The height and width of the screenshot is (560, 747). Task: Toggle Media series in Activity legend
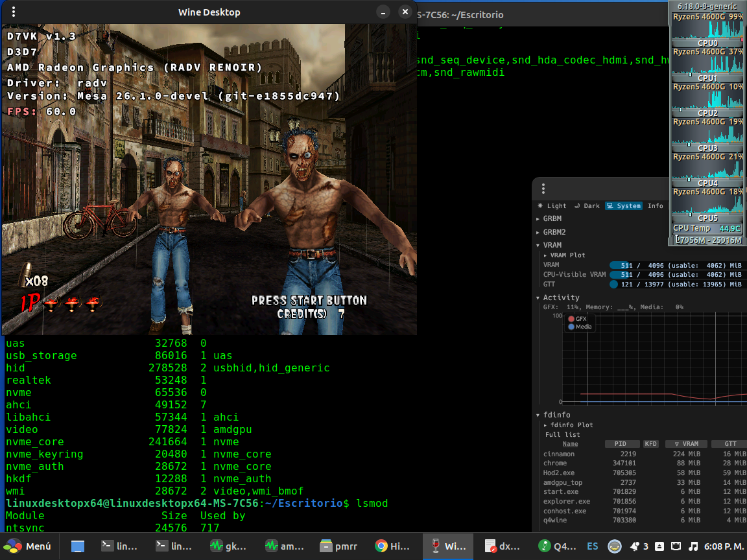click(x=580, y=327)
